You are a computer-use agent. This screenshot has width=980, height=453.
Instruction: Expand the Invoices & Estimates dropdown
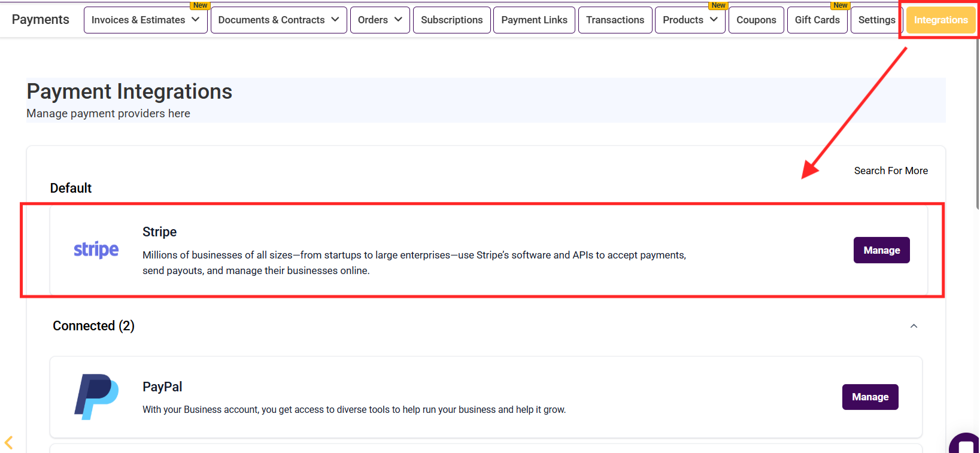click(145, 20)
